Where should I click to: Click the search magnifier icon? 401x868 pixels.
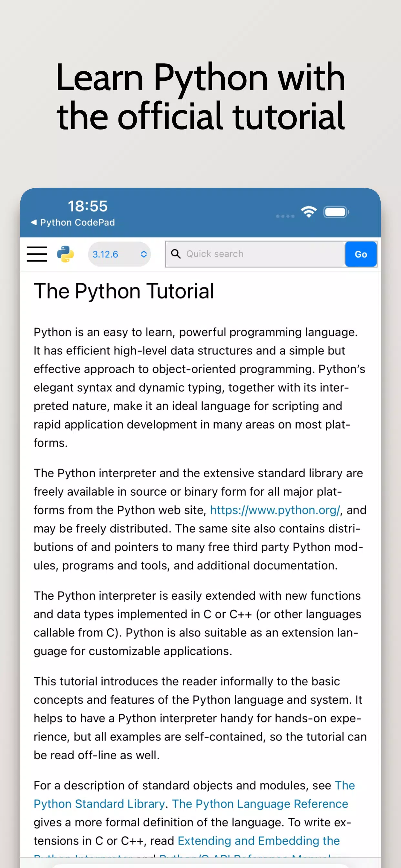[176, 254]
